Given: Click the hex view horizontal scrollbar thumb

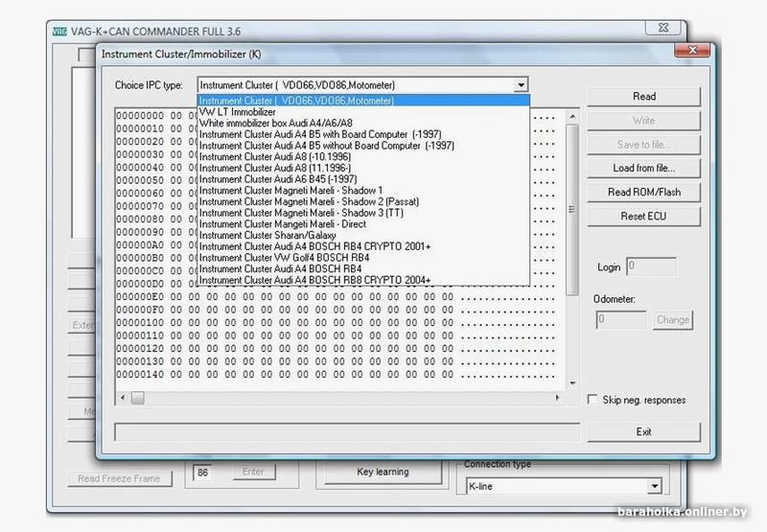Looking at the screenshot, I should click(137, 398).
